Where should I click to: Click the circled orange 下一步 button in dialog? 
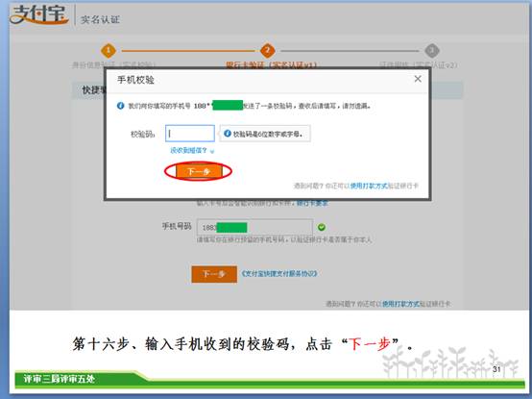(199, 171)
